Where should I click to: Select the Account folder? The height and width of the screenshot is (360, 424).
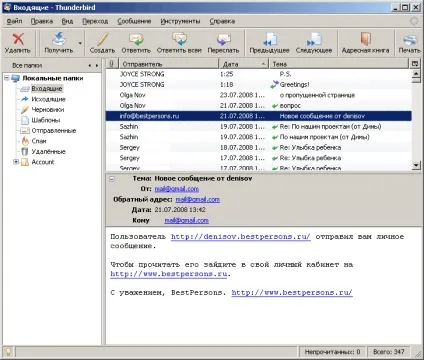click(43, 162)
